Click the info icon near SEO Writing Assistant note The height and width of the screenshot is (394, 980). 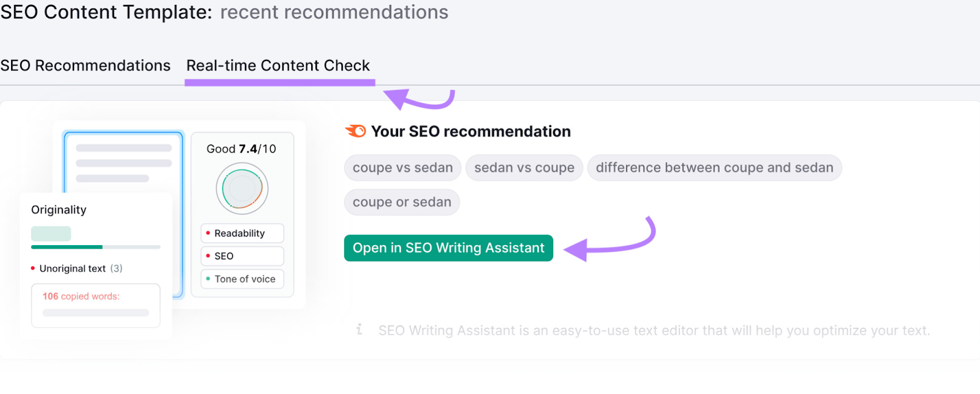359,330
